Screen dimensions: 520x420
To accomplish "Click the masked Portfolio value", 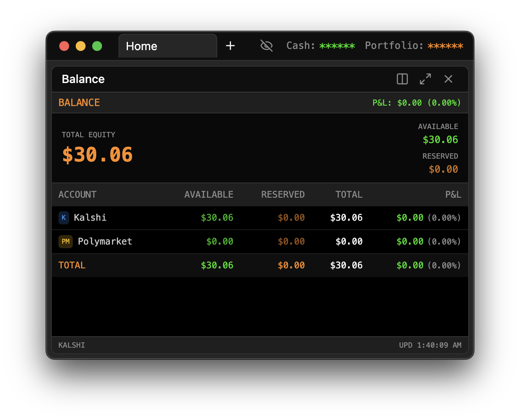I will coord(445,46).
